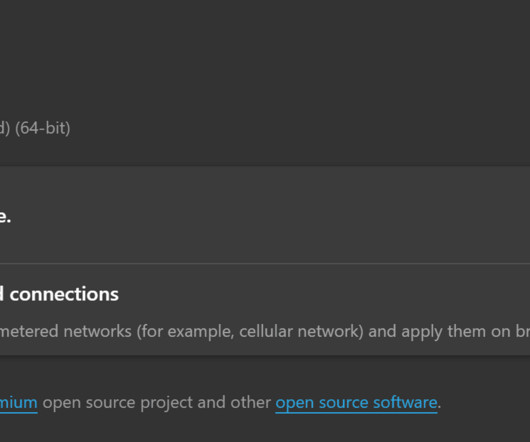Click the bold update status text ending in "e."
The width and height of the screenshot is (530, 442).
click(5, 216)
